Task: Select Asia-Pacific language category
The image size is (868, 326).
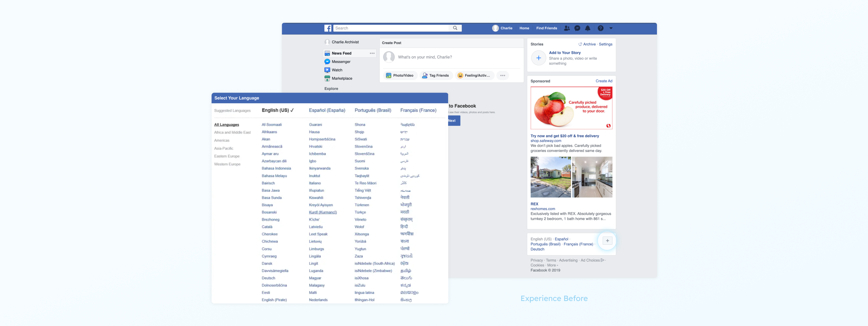Action: 224,149
